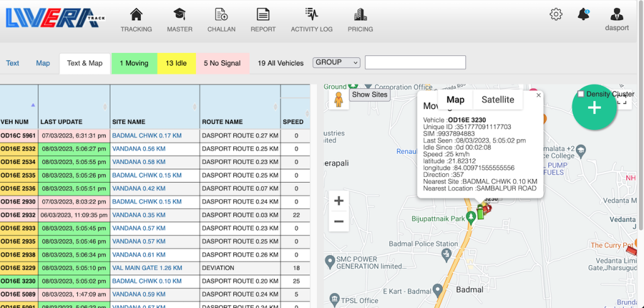Open the Tracking home icon
This screenshot has width=644, height=308.
point(136,14)
